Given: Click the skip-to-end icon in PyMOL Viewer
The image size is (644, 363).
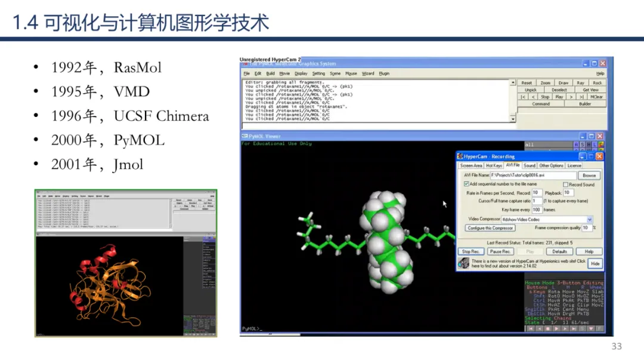Looking at the screenshot, I should [574, 328].
